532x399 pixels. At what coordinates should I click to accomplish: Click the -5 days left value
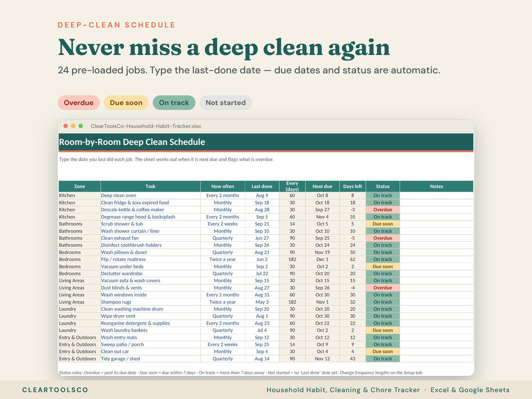click(352, 238)
